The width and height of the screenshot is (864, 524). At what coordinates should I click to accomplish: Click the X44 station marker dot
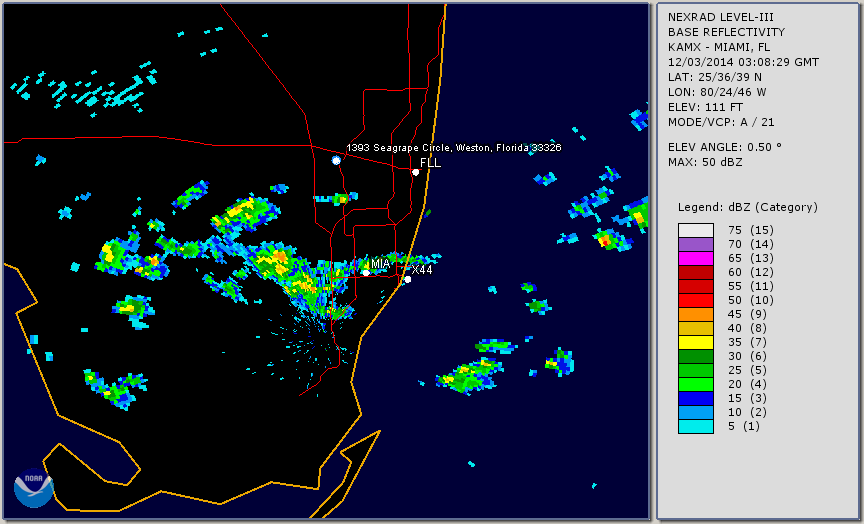408,280
